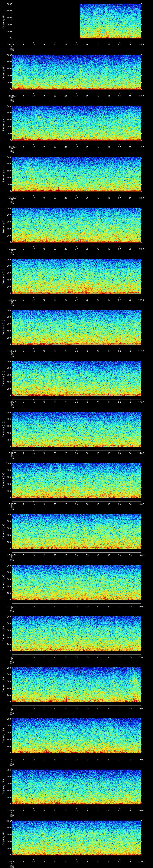Select the spectrogram plot beginning at 16:06:00
The width and height of the screenshot is (153, 868).
77,123
